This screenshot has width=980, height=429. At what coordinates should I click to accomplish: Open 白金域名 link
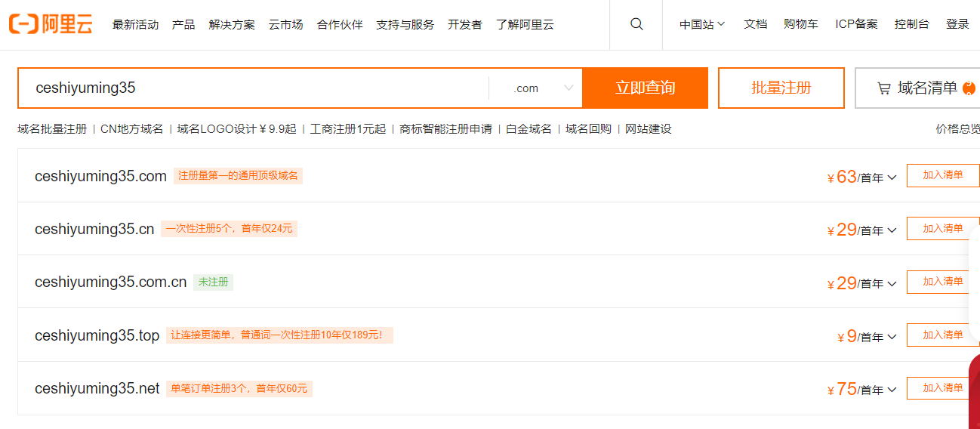point(529,129)
